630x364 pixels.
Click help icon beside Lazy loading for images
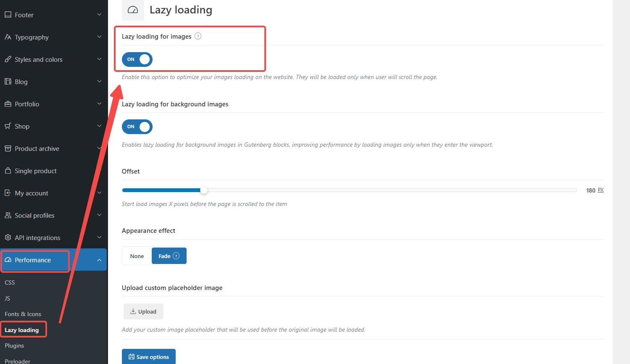(198, 36)
